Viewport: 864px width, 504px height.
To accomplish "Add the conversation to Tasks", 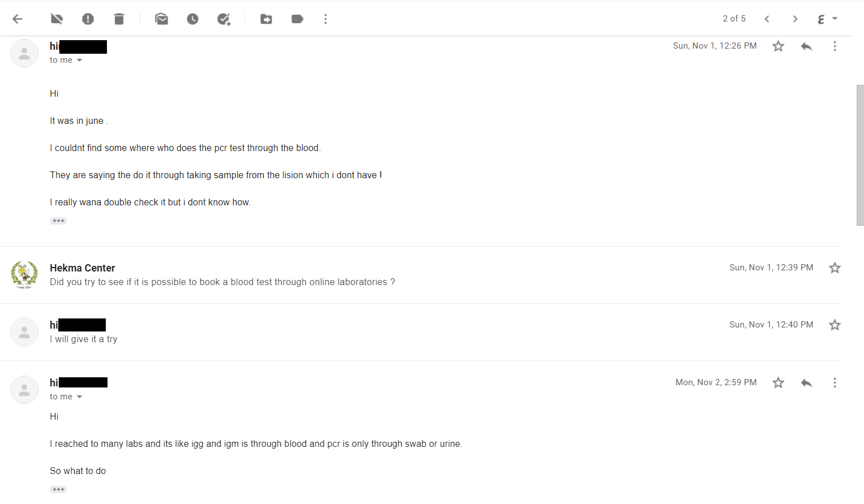I will [x=224, y=19].
